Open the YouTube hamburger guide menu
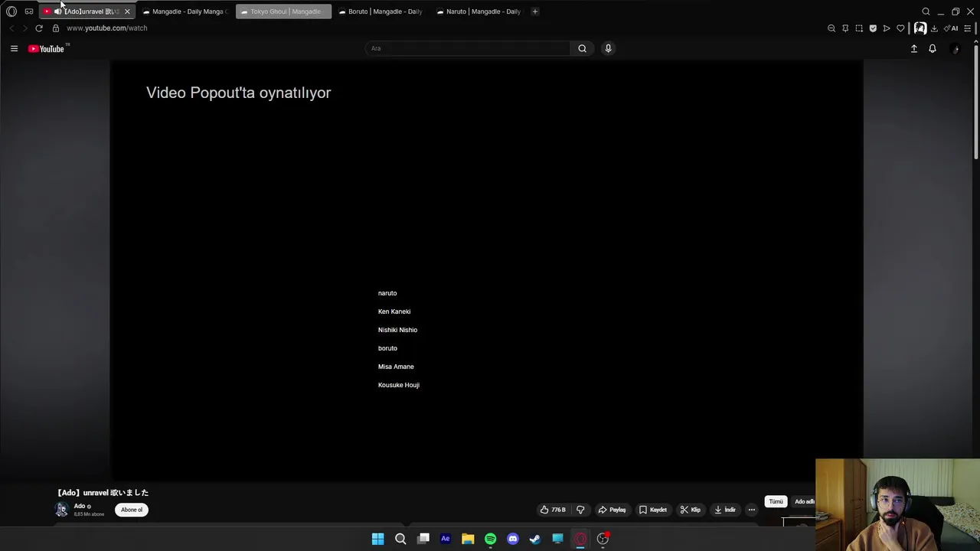980x551 pixels. point(14,48)
